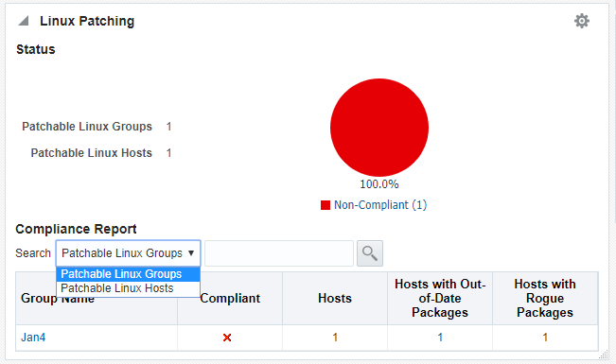Open the Jan4 group link
Viewport: 616px width, 364px height.
click(x=33, y=338)
